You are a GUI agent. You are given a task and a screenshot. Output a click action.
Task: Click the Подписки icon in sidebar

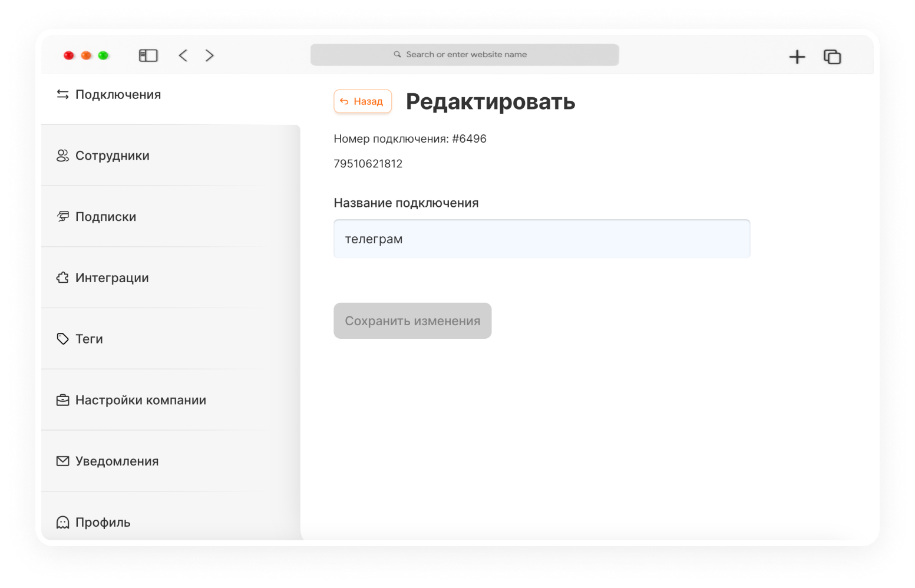(62, 217)
